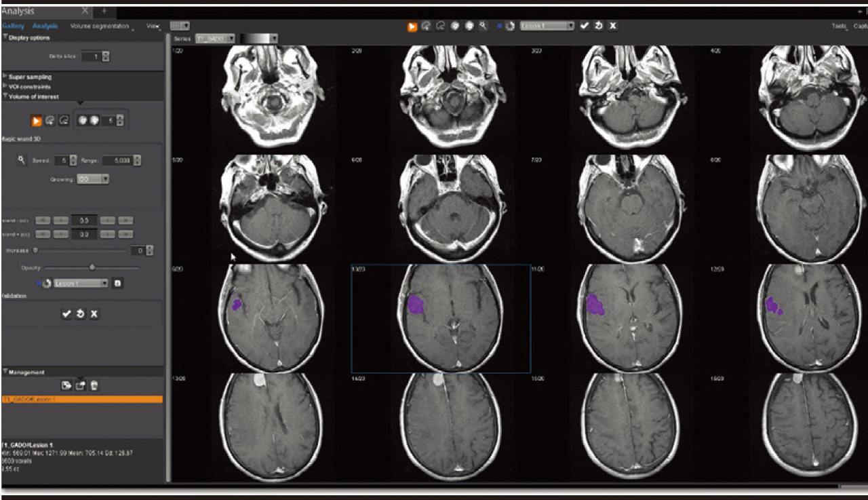
Task: Collapse the Display options section
Action: (x=28, y=37)
